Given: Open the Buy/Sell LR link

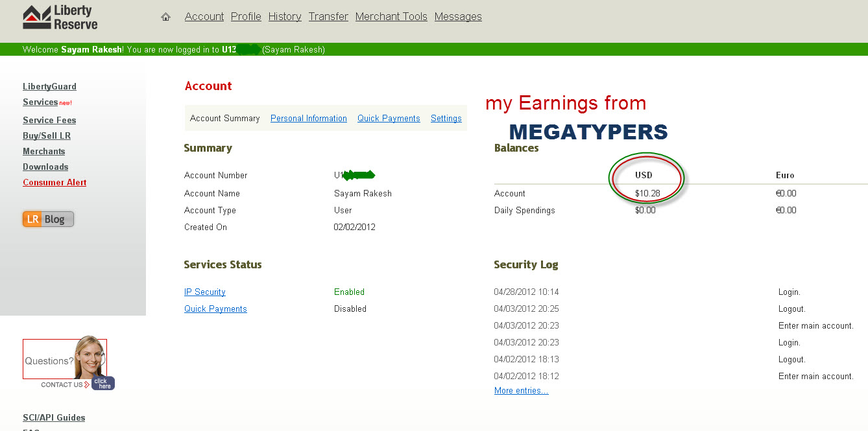Looking at the screenshot, I should tap(47, 135).
